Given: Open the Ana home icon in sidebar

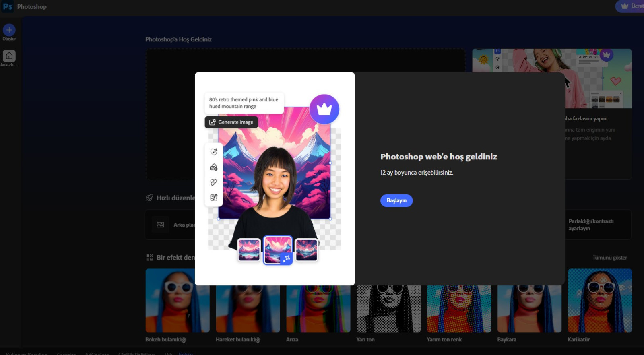Looking at the screenshot, I should click(9, 56).
